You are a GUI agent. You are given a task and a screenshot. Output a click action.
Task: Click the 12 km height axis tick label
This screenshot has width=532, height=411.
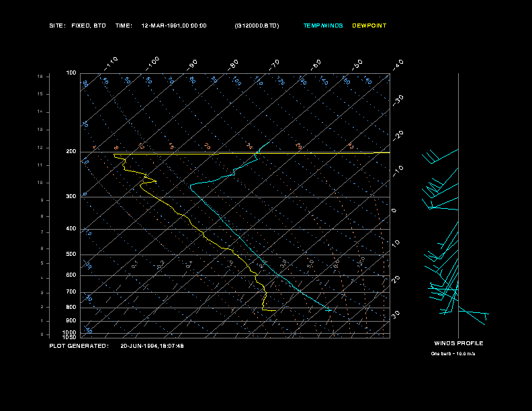pos(40,148)
